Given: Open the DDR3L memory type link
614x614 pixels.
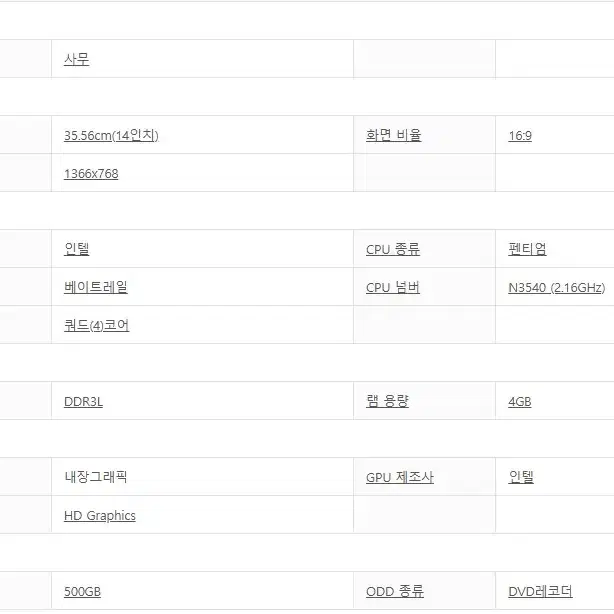Looking at the screenshot, I should click(83, 402).
